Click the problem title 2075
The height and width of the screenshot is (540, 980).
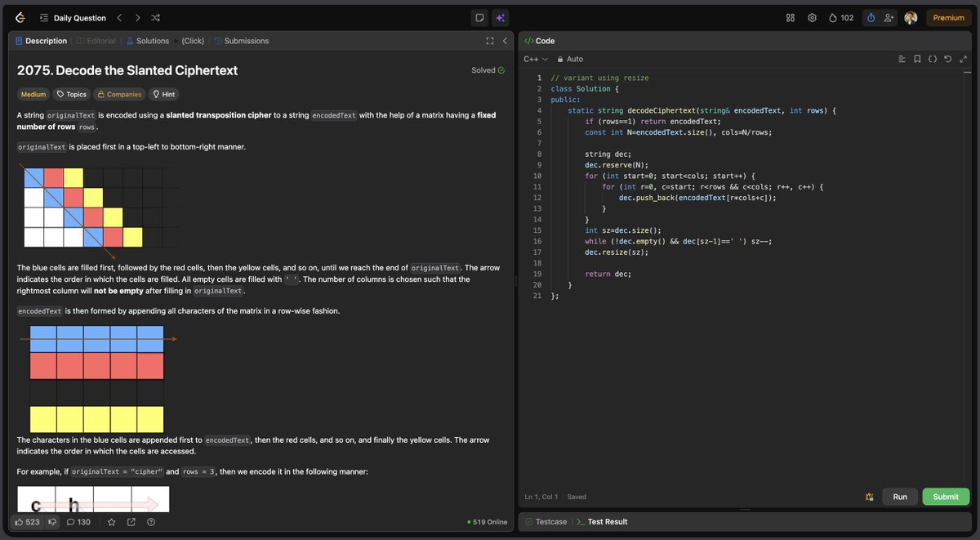pyautogui.click(x=127, y=70)
